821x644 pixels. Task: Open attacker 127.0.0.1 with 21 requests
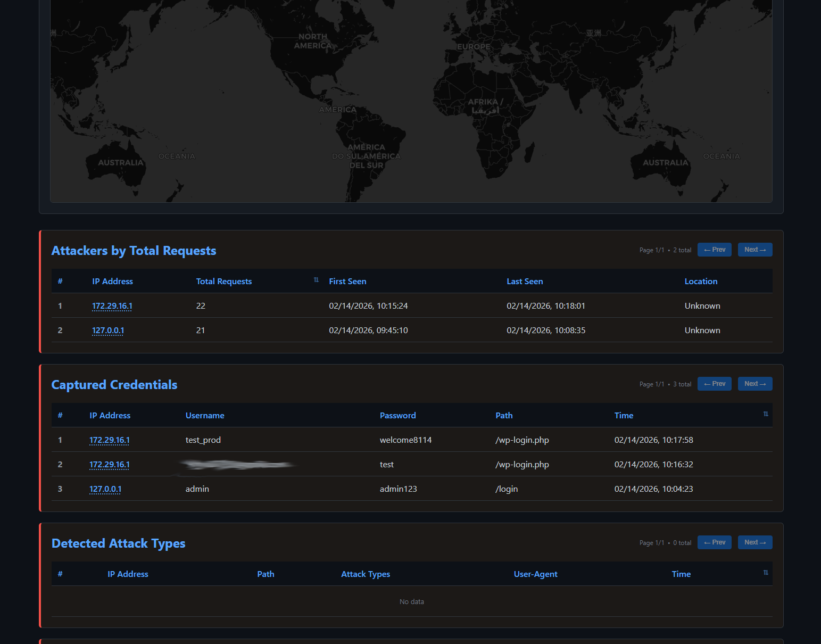coord(108,331)
